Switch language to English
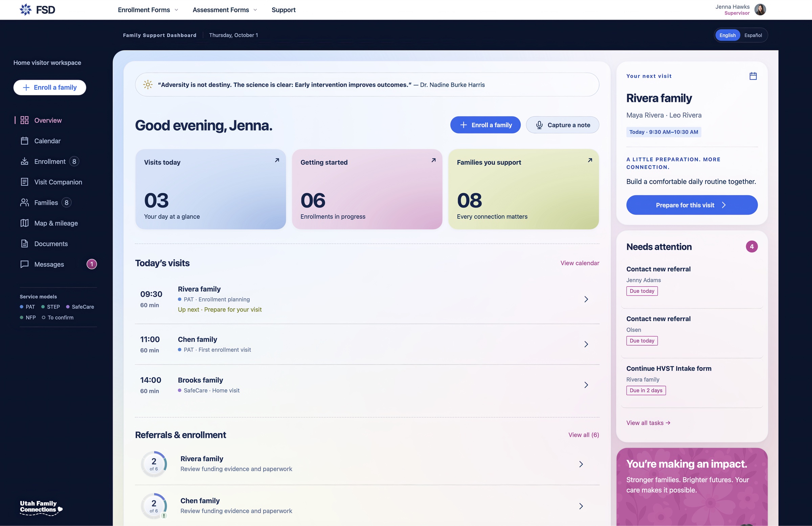 pos(727,35)
